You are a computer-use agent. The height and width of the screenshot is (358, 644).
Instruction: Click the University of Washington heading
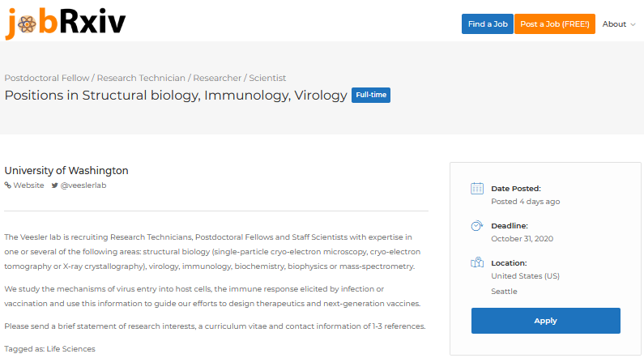[x=66, y=170]
